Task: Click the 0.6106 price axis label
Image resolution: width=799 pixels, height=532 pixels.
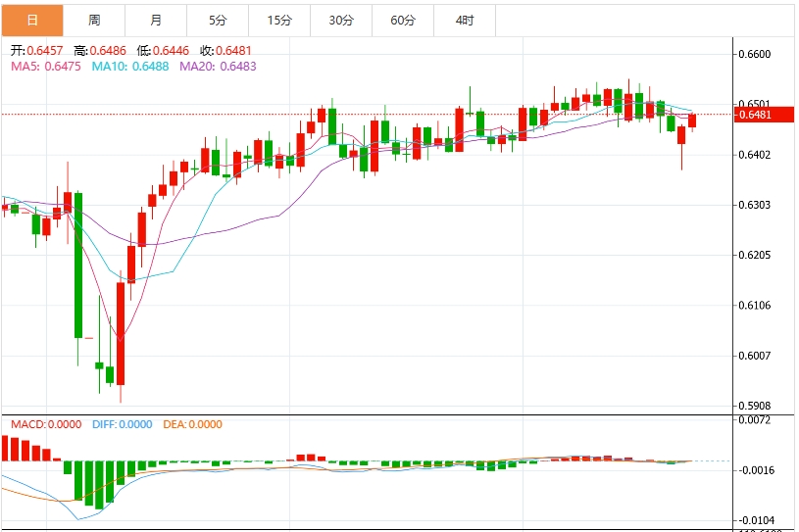Action: (x=755, y=306)
